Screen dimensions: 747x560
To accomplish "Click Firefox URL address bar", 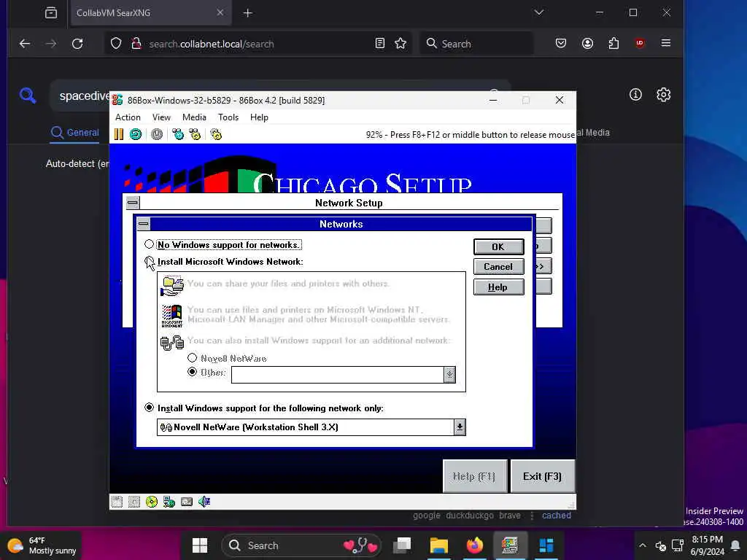I will point(259,44).
